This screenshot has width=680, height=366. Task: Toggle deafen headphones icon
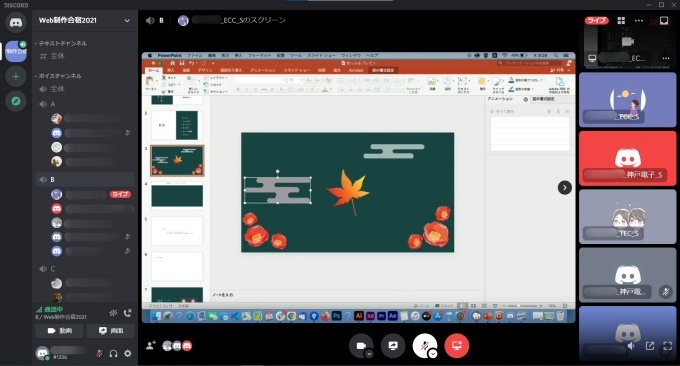(114, 353)
